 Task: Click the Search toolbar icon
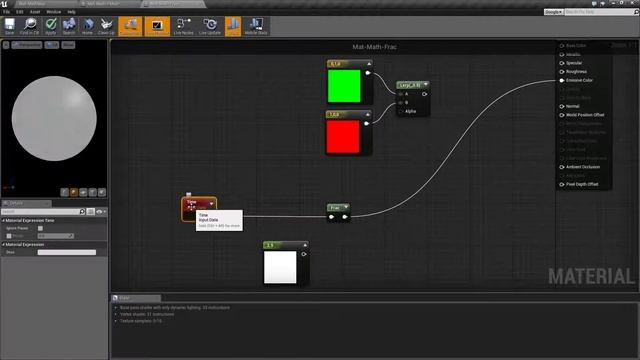tap(69, 27)
